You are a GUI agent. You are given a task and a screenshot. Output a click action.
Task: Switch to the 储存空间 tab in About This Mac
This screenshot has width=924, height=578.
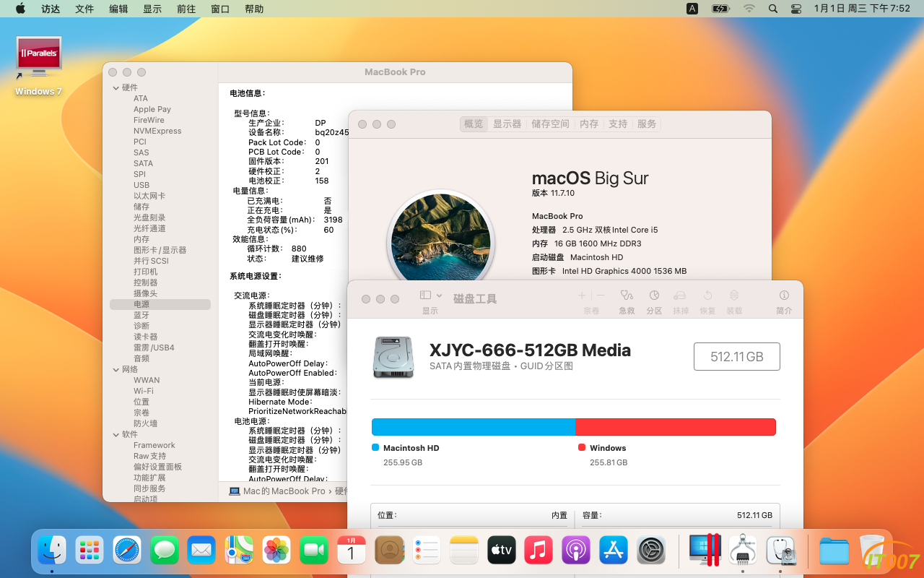[550, 124]
